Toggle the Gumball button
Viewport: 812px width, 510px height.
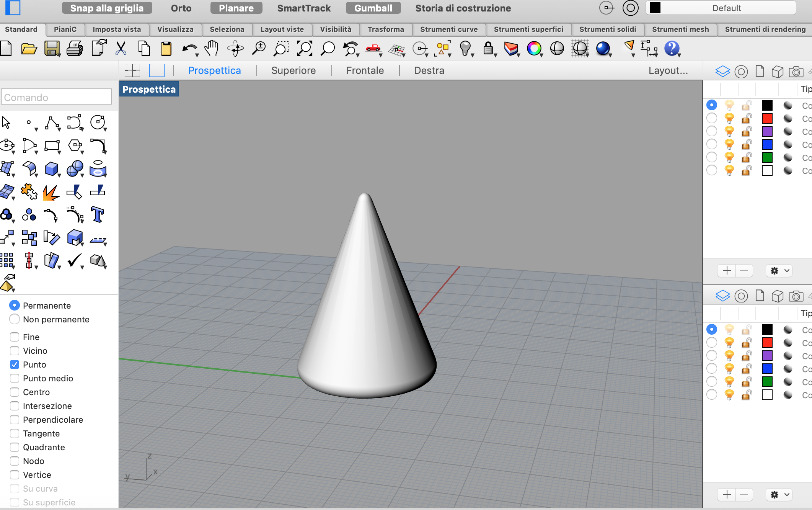point(373,8)
